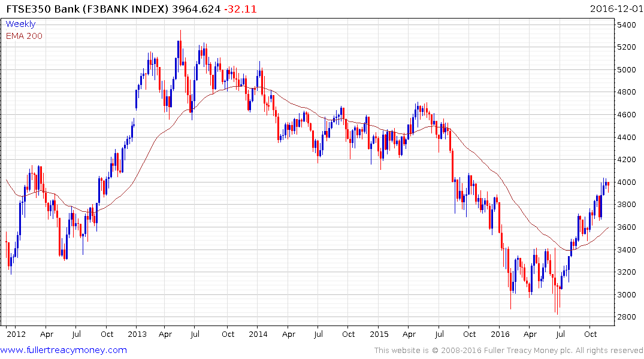Viewport: 644px width, 359px height.
Task: Click the 2016 year label on time axis
Action: pos(500,334)
